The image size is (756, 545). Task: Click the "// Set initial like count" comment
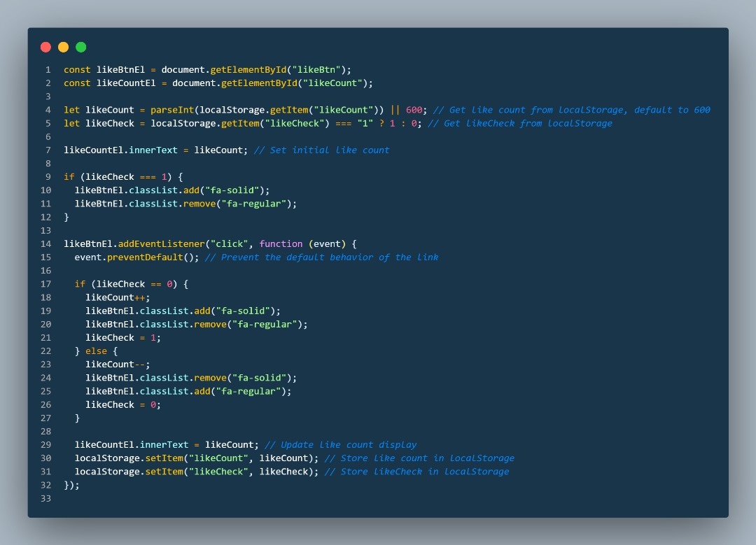point(321,150)
